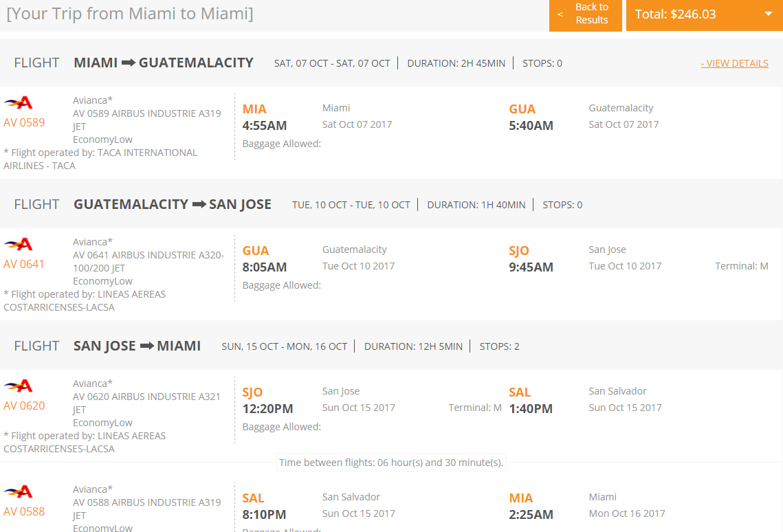Click the Avianca logo beside AV 0588
The width and height of the screenshot is (783, 532).
[19, 491]
